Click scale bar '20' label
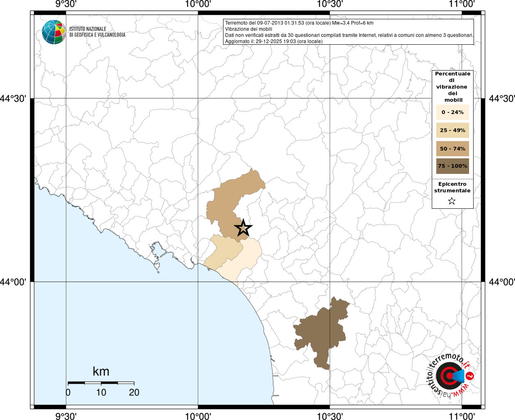 (134, 392)
